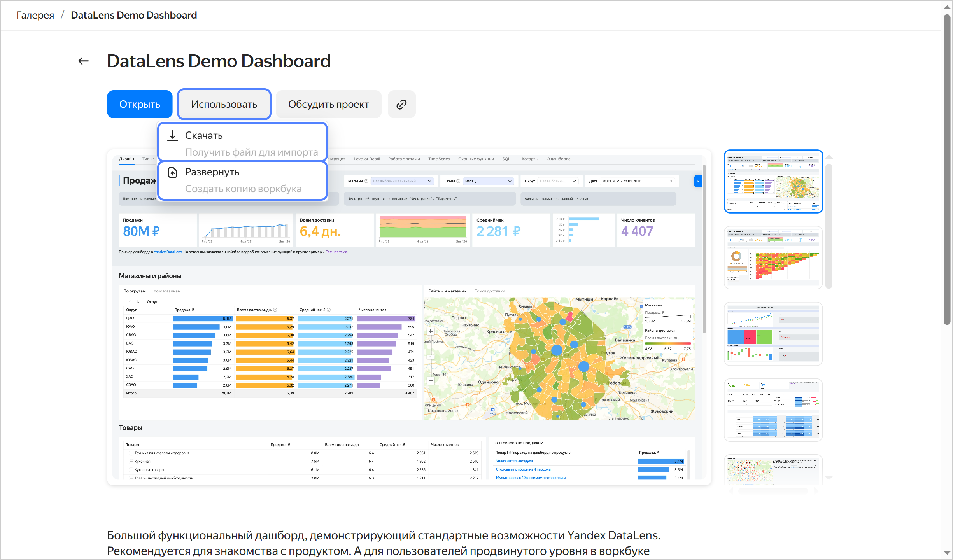View the fourth thumbnail with blue tables

tap(773, 410)
